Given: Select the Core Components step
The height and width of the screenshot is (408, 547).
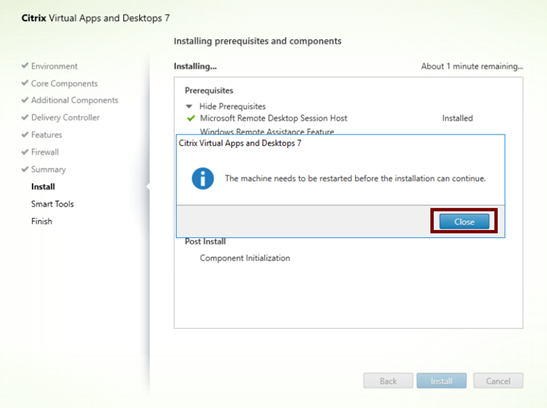Looking at the screenshot, I should (64, 83).
